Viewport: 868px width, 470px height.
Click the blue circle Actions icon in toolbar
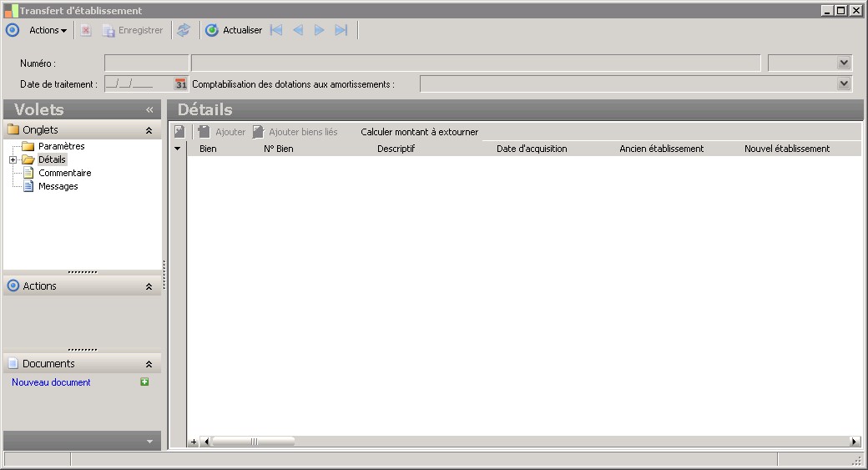[x=13, y=30]
